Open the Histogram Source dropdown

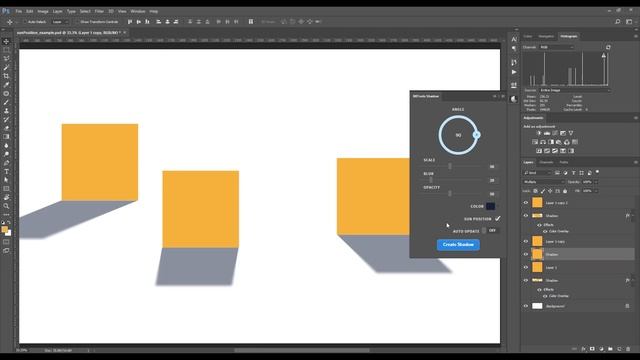point(575,90)
